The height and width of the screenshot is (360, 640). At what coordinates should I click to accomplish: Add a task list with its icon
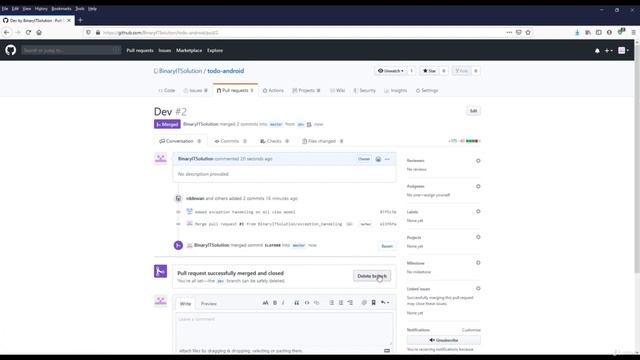pyautogui.click(x=350, y=303)
